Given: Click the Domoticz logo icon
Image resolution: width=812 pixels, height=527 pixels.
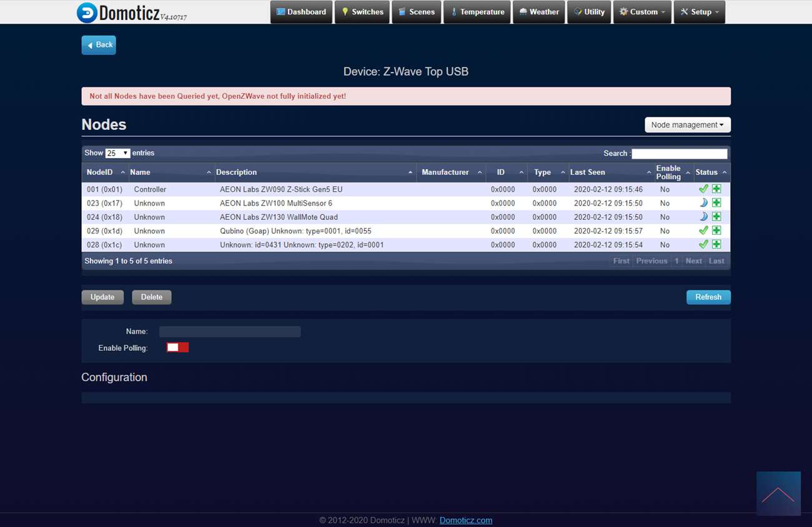Looking at the screenshot, I should pos(87,12).
